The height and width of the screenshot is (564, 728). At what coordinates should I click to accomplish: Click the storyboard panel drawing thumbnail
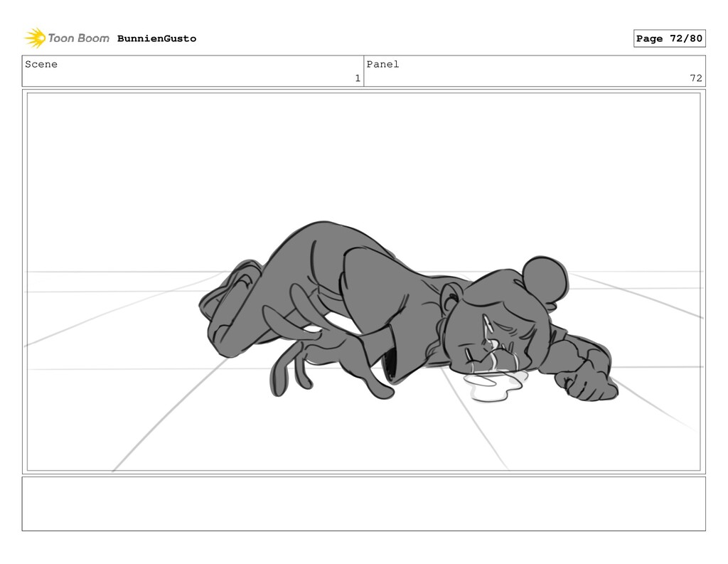[363, 282]
